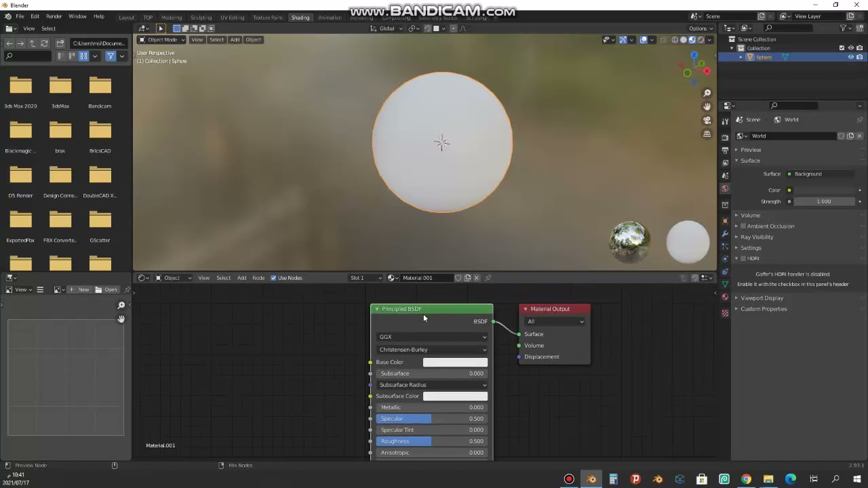Select the box select tool icon
The height and width of the screenshot is (488, 868).
point(176,28)
